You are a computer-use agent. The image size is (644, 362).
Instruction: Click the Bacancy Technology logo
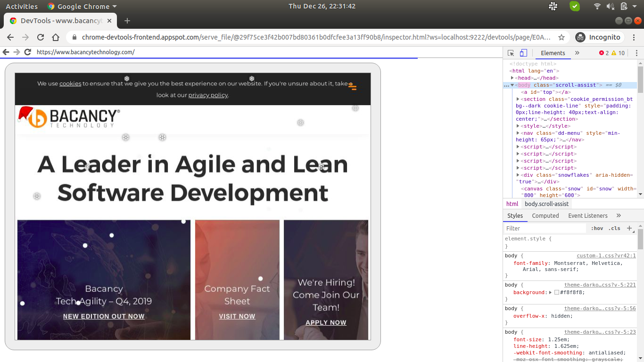69,118
